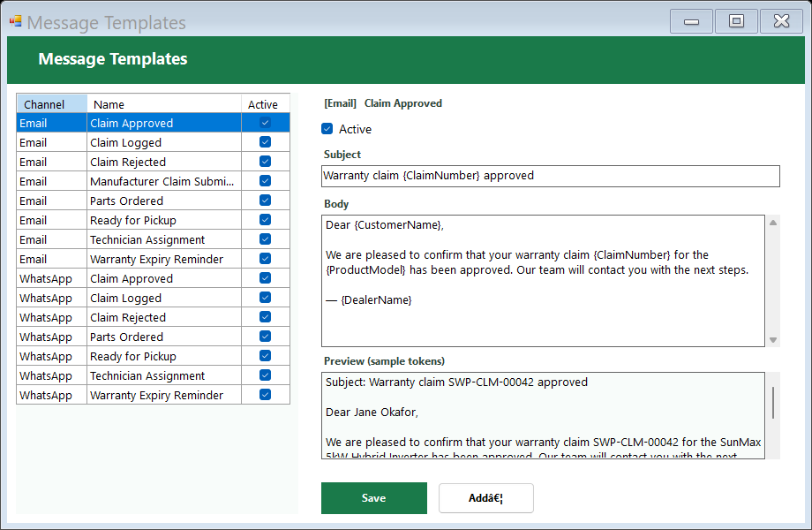The height and width of the screenshot is (530, 812).
Task: Select WhatsApp Technician Assignment template name
Action: (164, 375)
